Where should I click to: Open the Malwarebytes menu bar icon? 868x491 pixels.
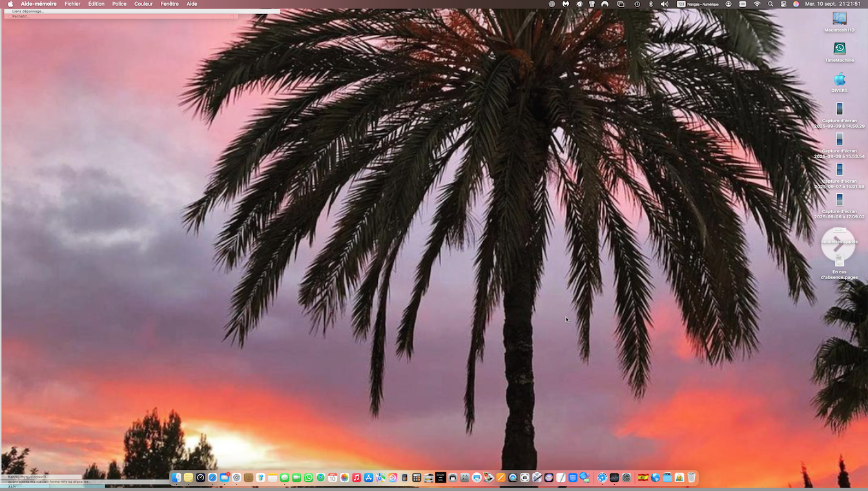coord(566,4)
